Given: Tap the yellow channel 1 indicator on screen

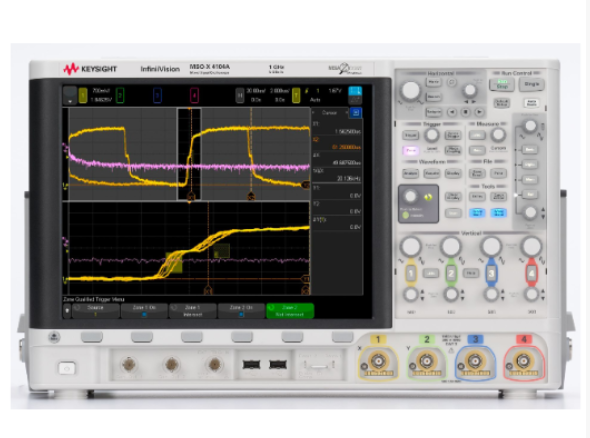Looking at the screenshot, I should click(83, 95).
